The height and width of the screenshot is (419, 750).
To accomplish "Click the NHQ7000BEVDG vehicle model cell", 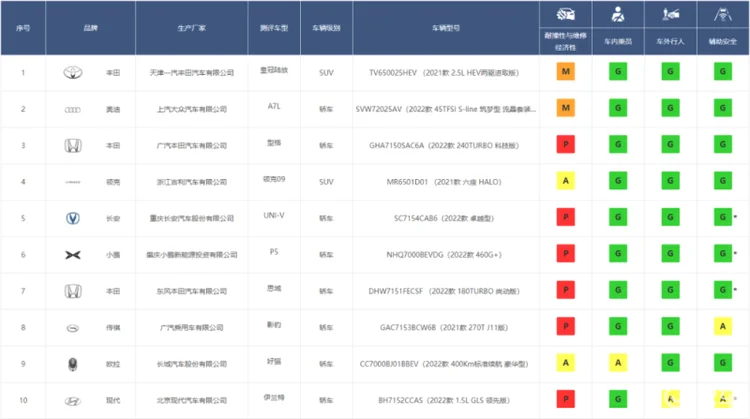I will [x=444, y=255].
